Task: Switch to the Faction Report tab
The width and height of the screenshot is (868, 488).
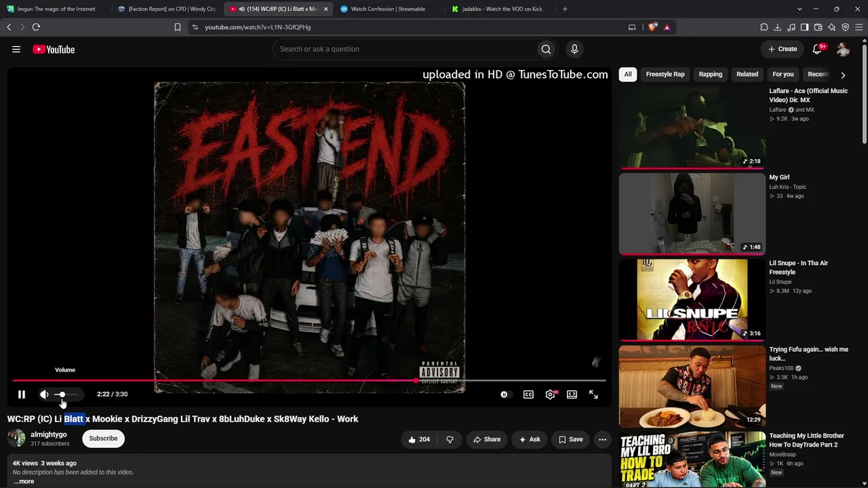Action: 166,9
